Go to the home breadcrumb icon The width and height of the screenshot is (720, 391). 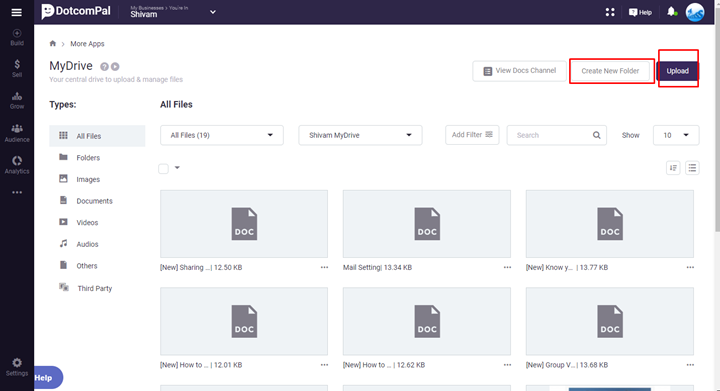[x=53, y=44]
